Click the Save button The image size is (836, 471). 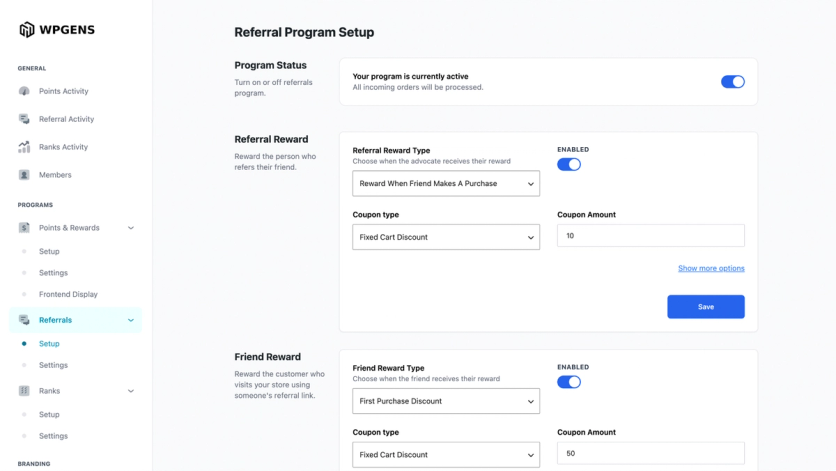pos(706,307)
